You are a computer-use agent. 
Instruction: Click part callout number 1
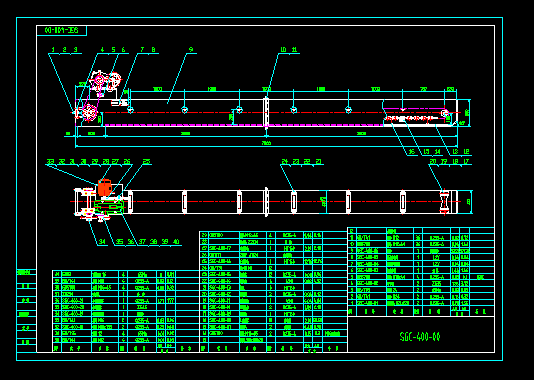tap(53, 50)
